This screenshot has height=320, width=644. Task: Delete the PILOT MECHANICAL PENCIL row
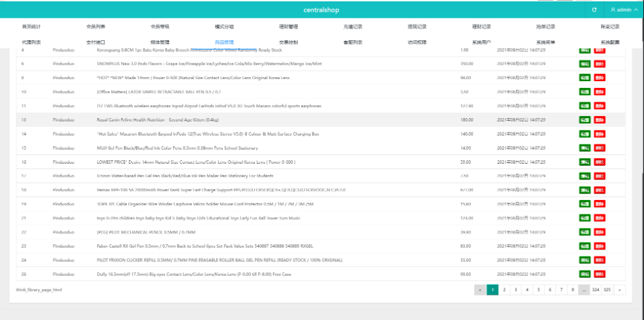600,232
